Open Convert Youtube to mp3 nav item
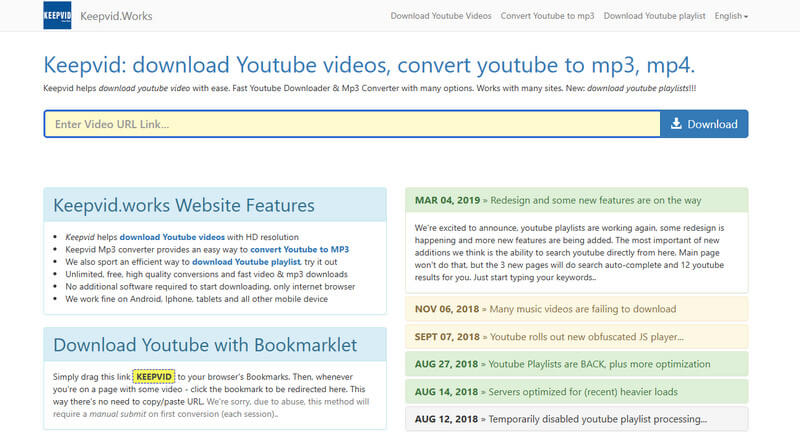This screenshot has width=800, height=443. pos(547,16)
